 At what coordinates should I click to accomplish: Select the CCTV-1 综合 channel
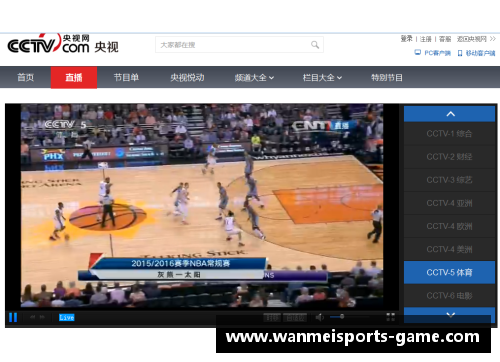pyautogui.click(x=449, y=134)
